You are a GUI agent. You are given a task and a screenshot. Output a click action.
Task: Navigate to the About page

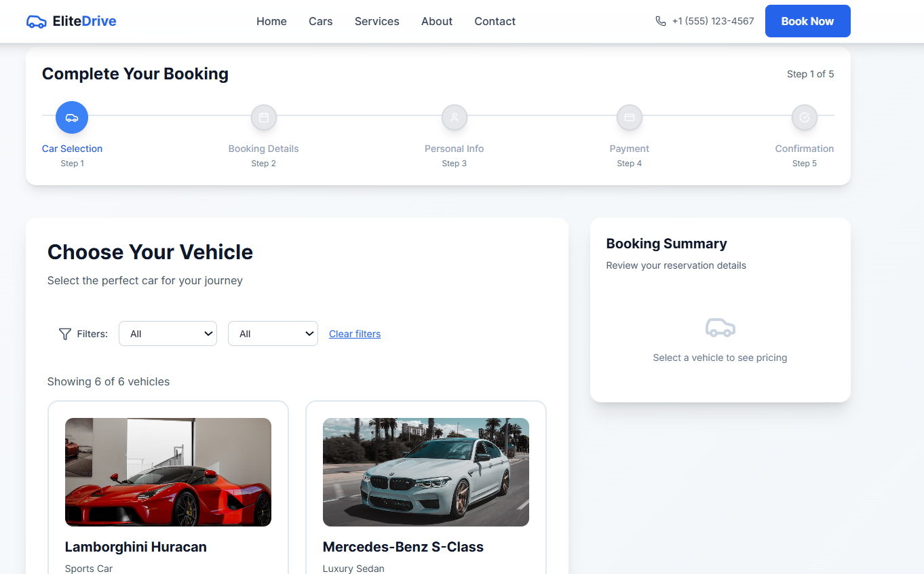(436, 22)
